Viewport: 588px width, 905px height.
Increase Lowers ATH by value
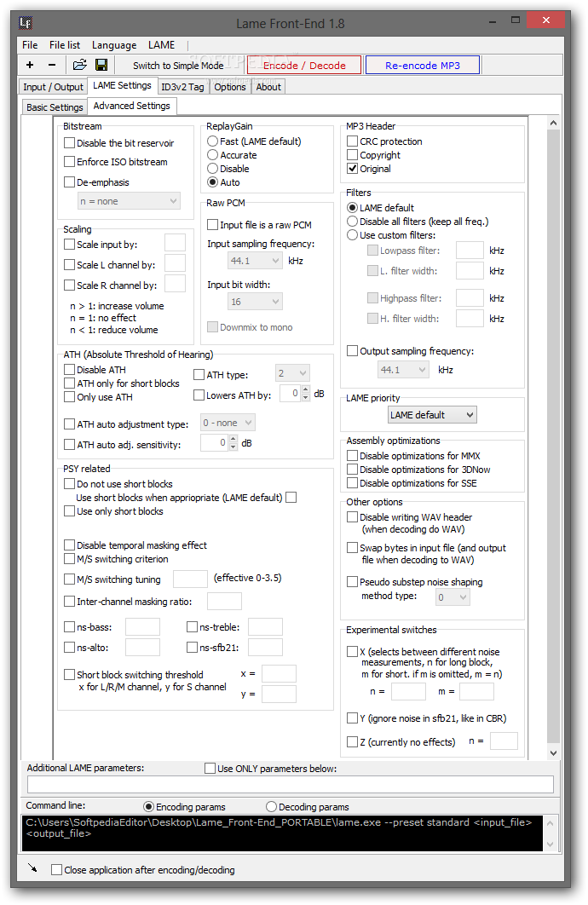coord(306,389)
